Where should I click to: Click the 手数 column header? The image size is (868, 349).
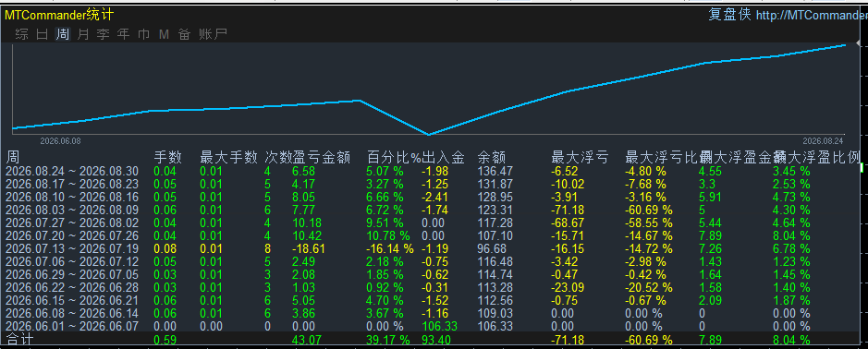coord(167,158)
